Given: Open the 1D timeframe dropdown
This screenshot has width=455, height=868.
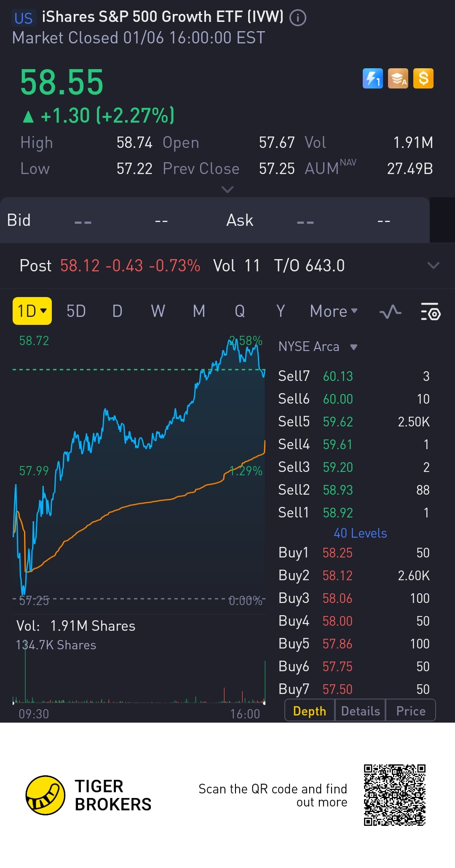Looking at the screenshot, I should (x=32, y=311).
